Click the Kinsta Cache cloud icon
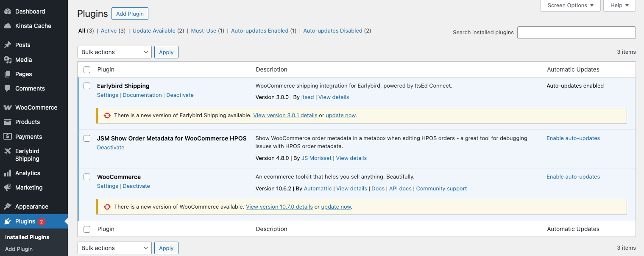Screen dimensions: 644x256 [8, 26]
